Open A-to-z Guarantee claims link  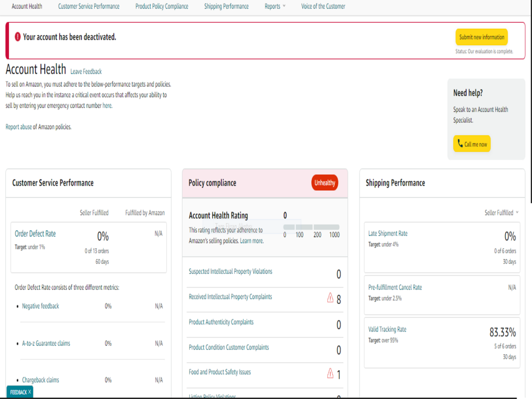46,343
